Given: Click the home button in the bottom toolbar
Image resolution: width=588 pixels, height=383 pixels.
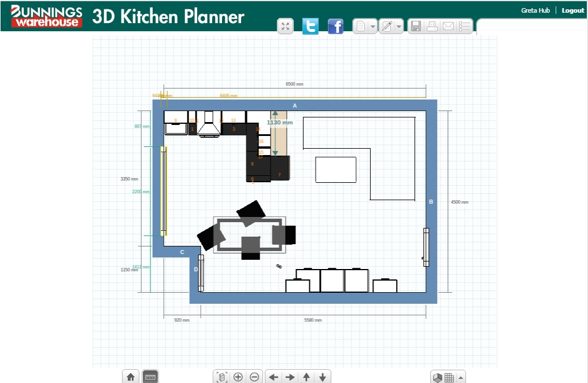Looking at the screenshot, I should [131, 377].
